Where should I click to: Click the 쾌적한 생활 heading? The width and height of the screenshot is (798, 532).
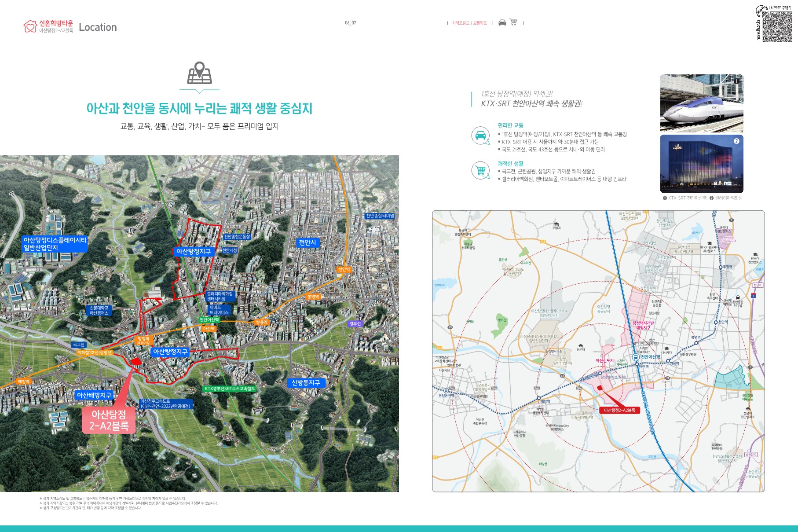point(510,164)
